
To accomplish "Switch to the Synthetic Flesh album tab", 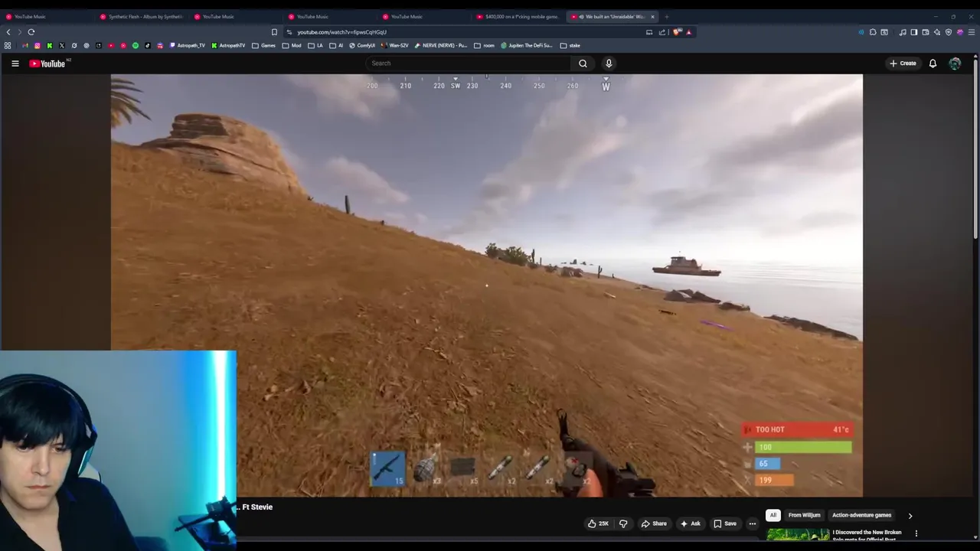I will pyautogui.click(x=142, y=16).
